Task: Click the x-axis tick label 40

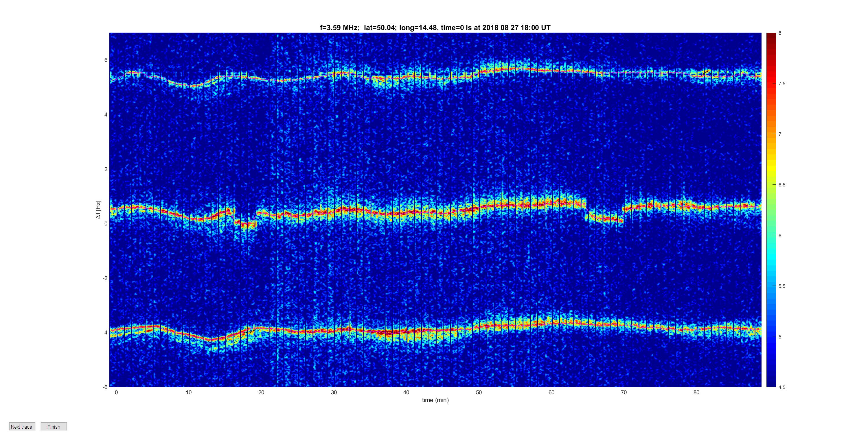Action: tap(406, 392)
